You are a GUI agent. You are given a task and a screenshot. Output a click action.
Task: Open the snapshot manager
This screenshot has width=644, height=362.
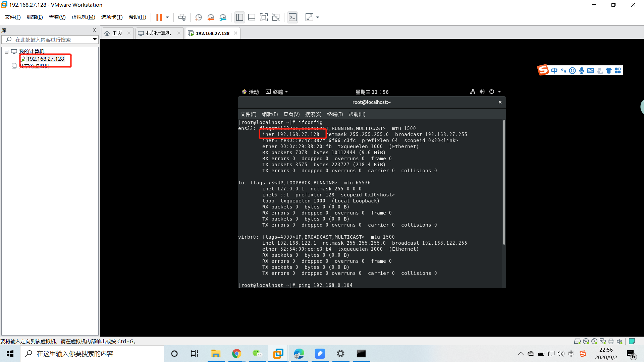pos(223,17)
